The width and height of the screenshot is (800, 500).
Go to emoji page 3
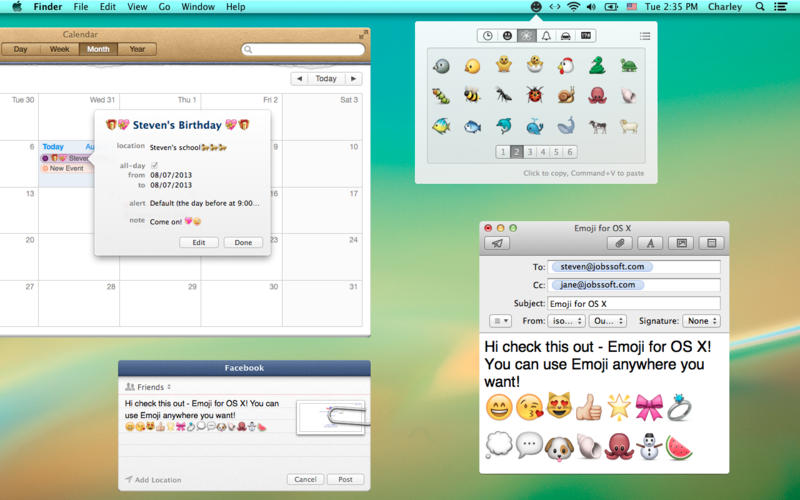click(x=531, y=152)
